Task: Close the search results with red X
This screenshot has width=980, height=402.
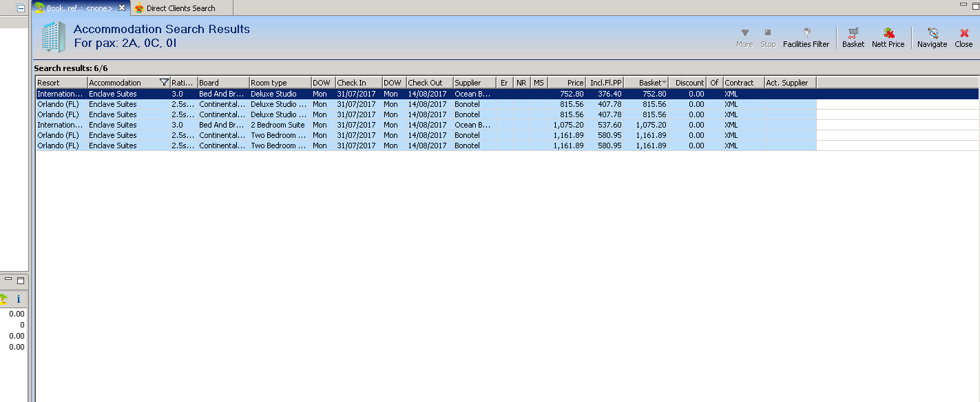Action: [x=963, y=38]
